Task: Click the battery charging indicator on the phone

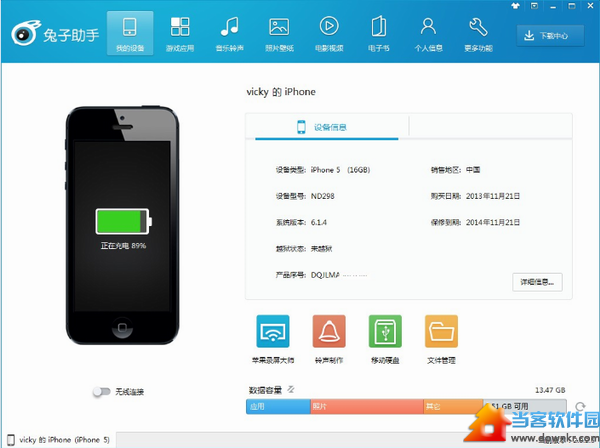Action: [x=124, y=221]
